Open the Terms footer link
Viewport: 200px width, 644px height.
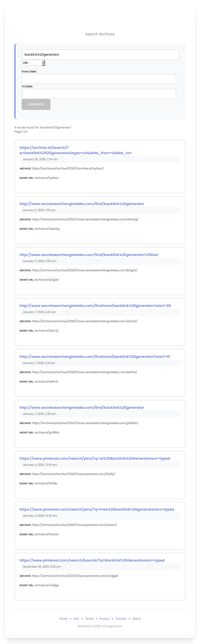point(89,619)
